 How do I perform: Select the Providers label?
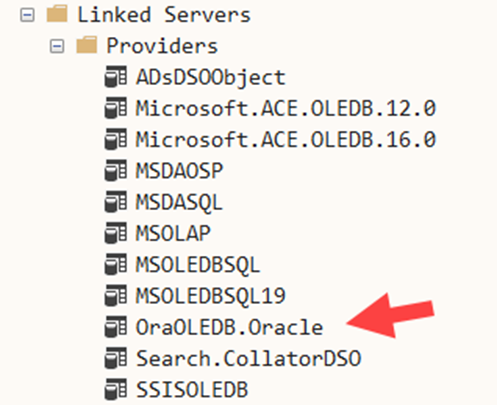[162, 46]
